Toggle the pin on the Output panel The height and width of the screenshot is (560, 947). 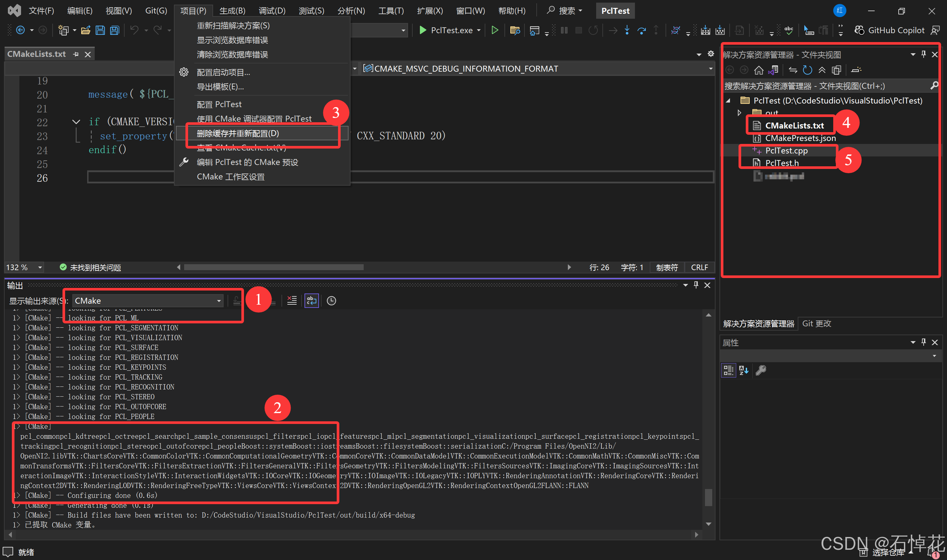click(696, 285)
